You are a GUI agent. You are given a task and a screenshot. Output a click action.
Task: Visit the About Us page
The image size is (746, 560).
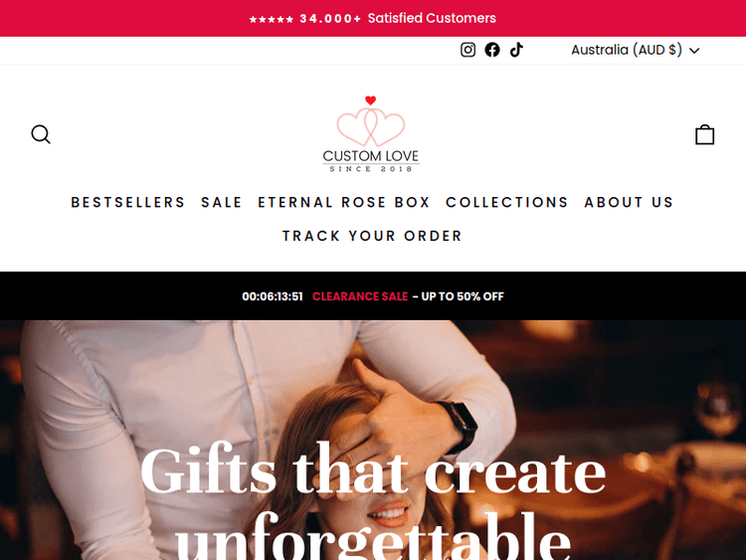click(629, 202)
